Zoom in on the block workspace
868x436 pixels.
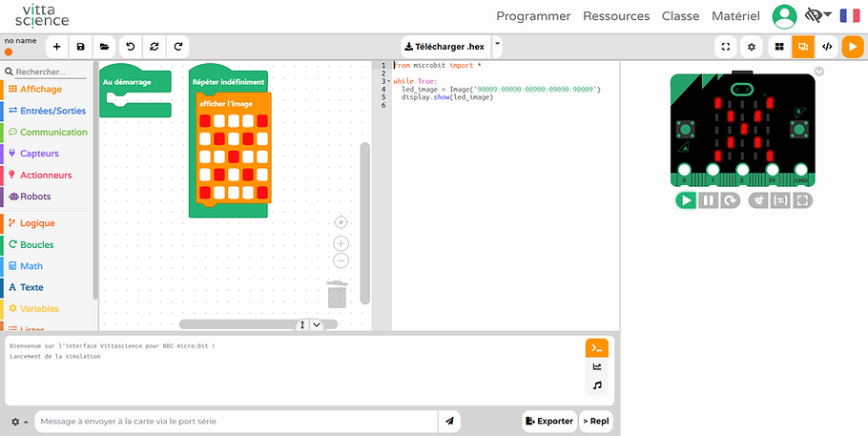pyautogui.click(x=341, y=244)
